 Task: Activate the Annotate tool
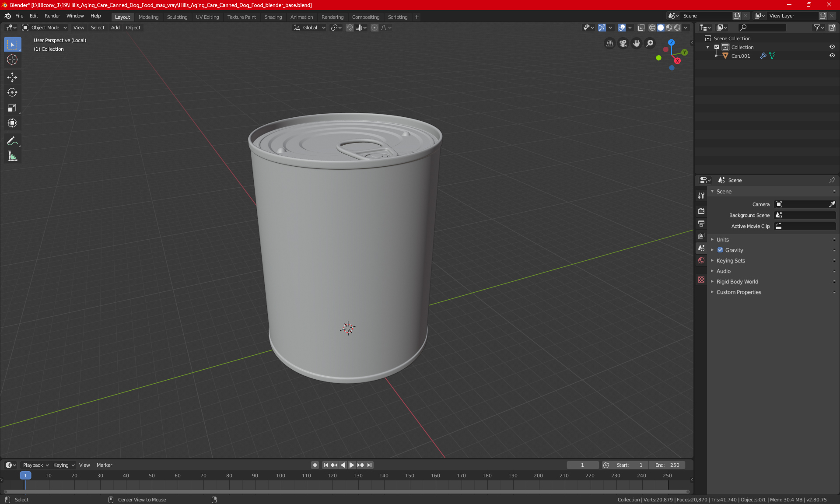[x=12, y=141]
